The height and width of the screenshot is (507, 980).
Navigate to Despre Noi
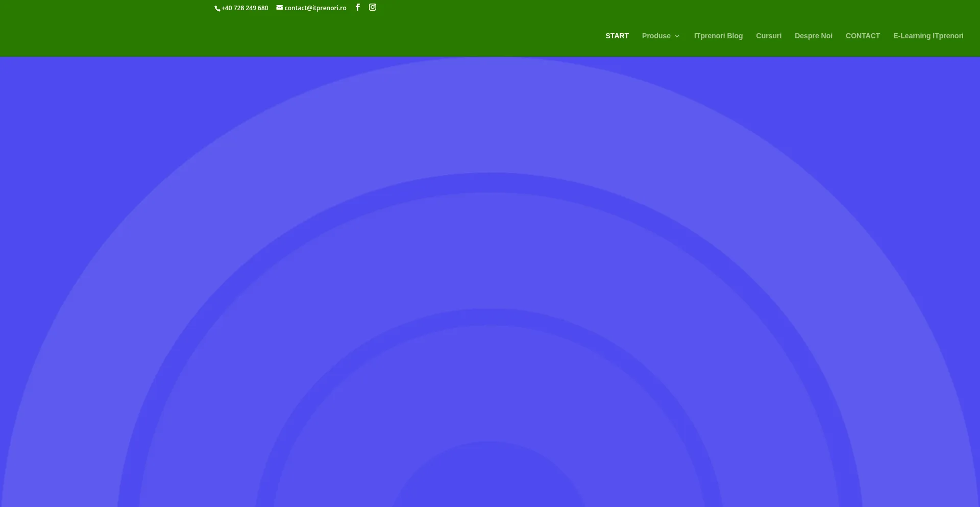pos(813,36)
